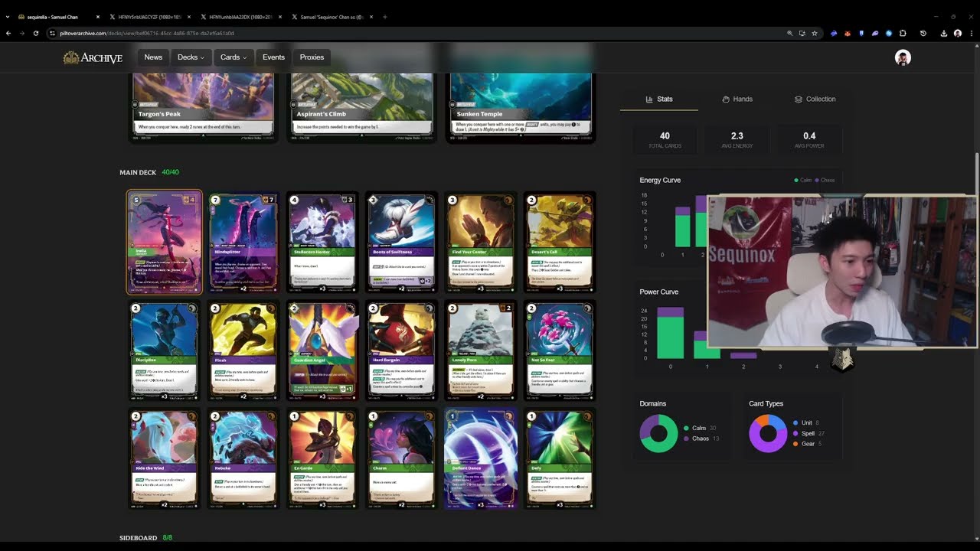
Task: Expand the Cards dropdown menu
Action: tap(234, 57)
